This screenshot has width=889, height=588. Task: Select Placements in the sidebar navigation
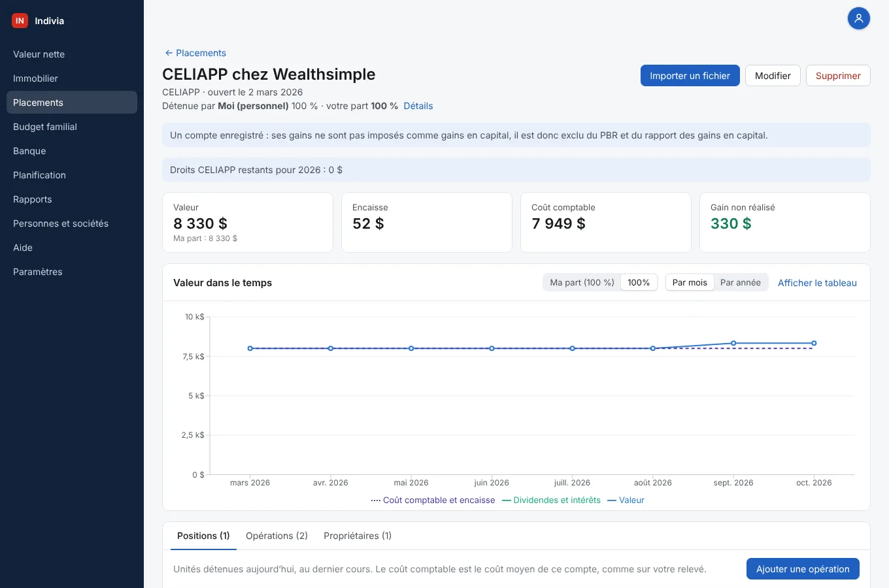(72, 103)
